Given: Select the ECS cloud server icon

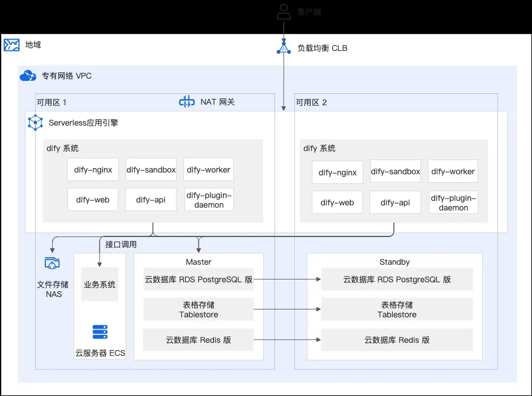Looking at the screenshot, I should [x=100, y=332].
